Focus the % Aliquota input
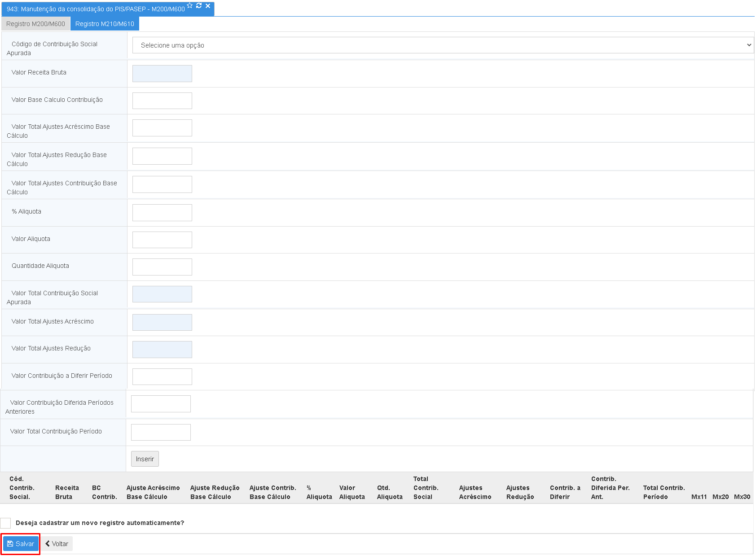Image resolution: width=756 pixels, height=560 pixels. tap(162, 213)
